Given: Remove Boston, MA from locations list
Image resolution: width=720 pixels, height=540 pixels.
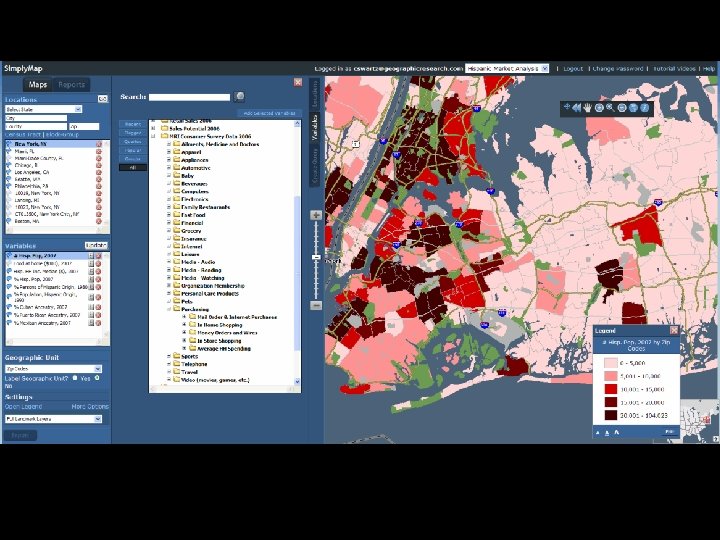Looking at the screenshot, I should [99, 221].
